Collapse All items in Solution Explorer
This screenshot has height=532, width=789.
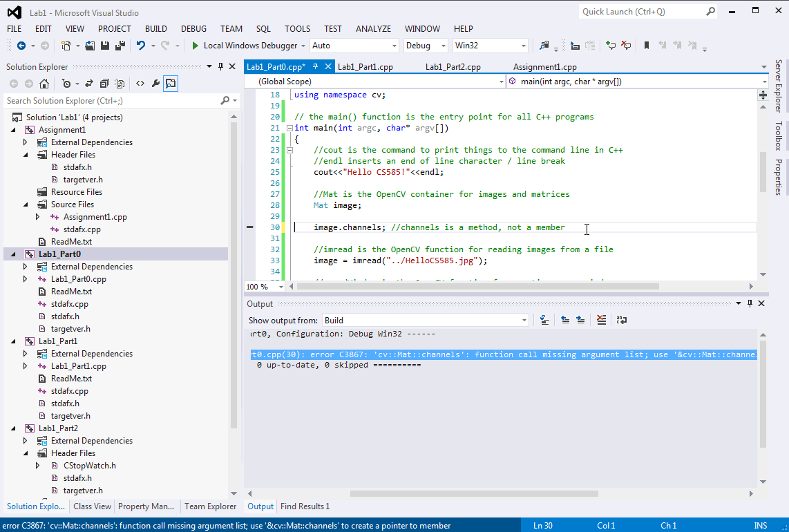[x=104, y=83]
